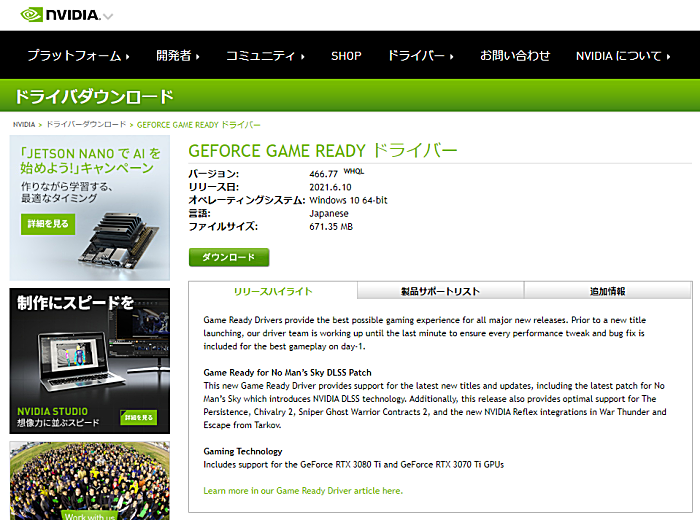Click 詳細を見る on the NVIDIA Studio banner
700x520 pixels.
pyautogui.click(x=138, y=417)
